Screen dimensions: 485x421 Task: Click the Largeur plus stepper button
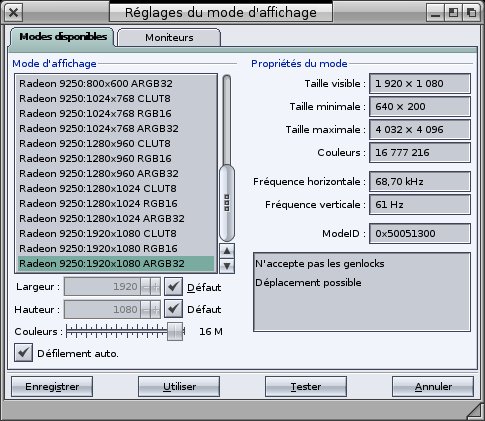[155, 287]
